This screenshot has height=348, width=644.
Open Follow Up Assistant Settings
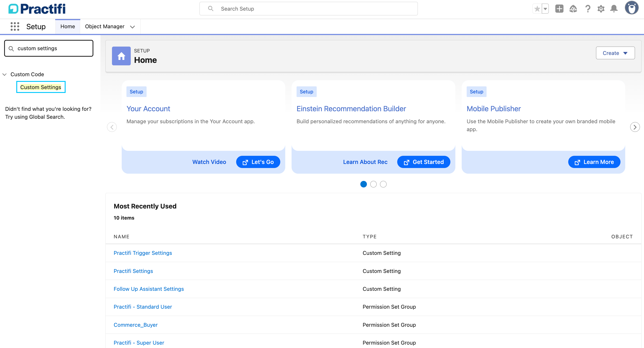click(149, 289)
